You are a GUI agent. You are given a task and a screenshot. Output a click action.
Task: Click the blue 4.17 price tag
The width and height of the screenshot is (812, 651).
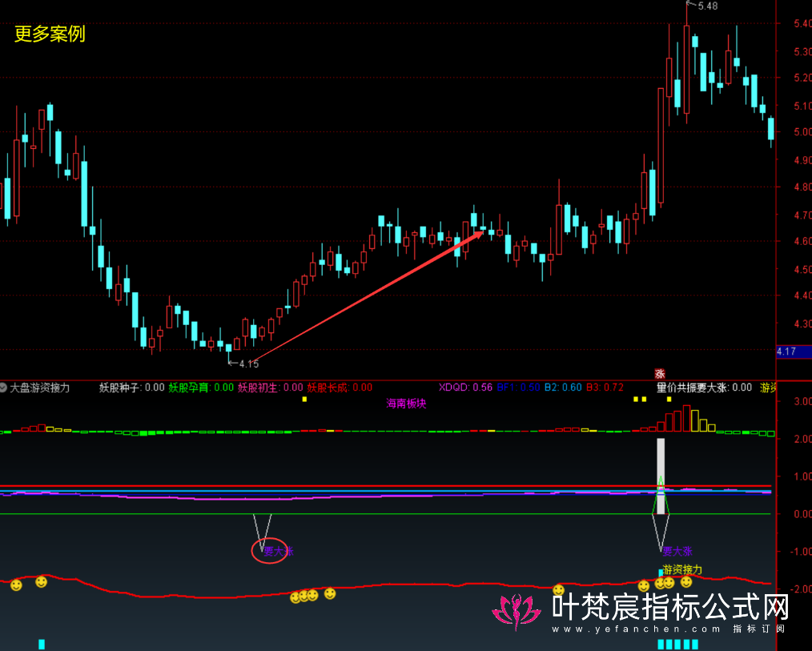pos(794,352)
